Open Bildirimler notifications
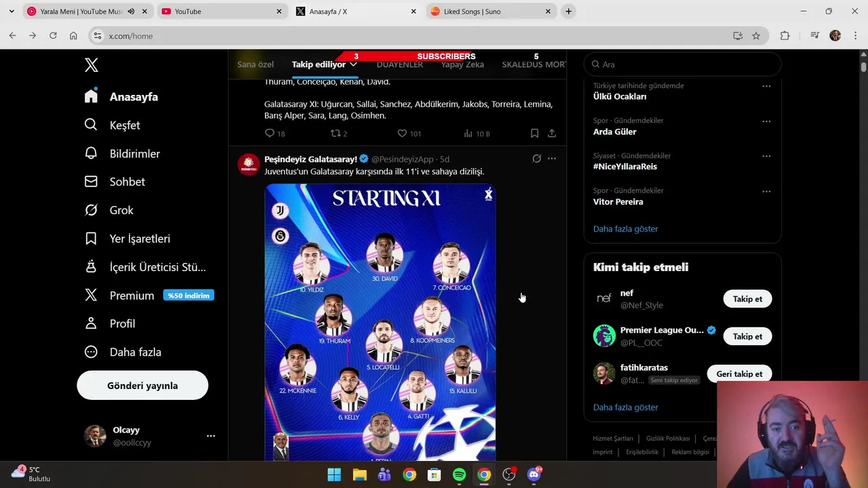The width and height of the screenshot is (868, 488). [122, 154]
